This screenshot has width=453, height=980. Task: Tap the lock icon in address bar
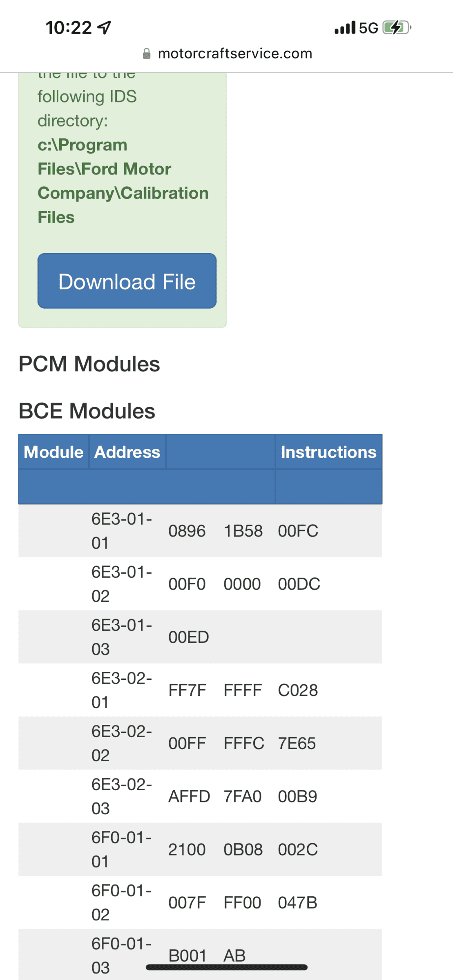(146, 53)
